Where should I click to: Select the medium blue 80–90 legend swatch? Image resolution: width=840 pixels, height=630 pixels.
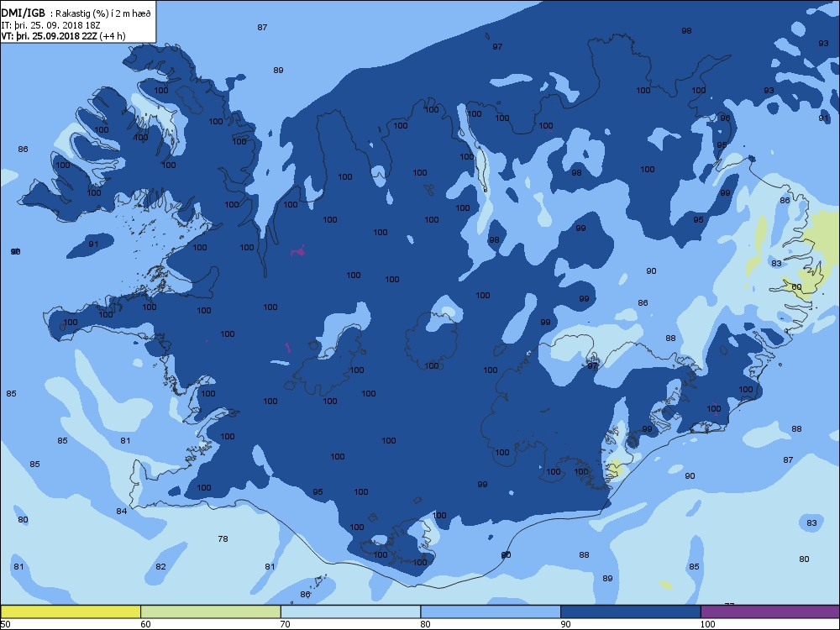pyautogui.click(x=491, y=612)
